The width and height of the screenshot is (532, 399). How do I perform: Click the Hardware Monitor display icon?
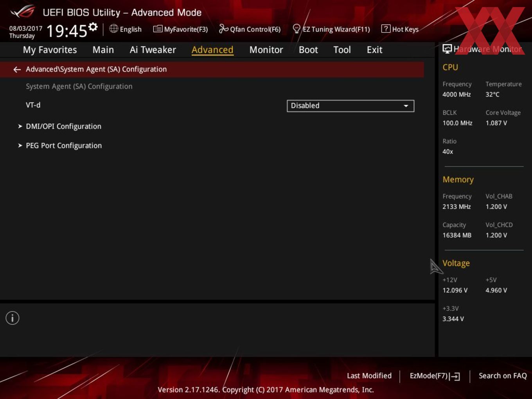click(x=447, y=49)
